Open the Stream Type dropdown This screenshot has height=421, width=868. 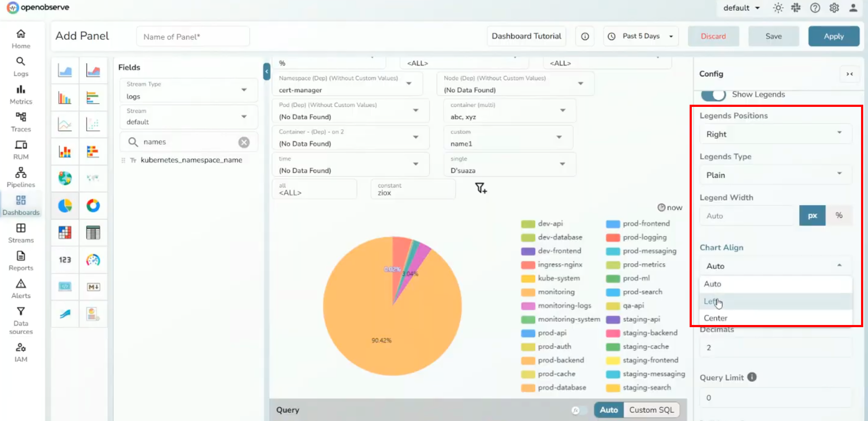coord(188,90)
